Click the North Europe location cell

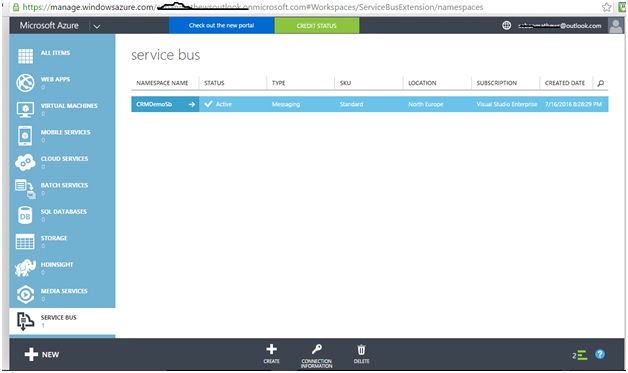(x=425, y=104)
